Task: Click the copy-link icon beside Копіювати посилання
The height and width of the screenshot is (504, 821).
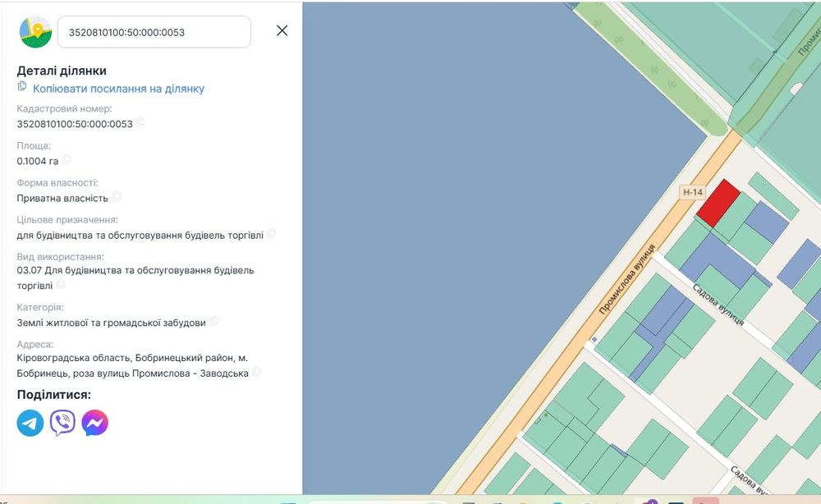Action: 22,87
